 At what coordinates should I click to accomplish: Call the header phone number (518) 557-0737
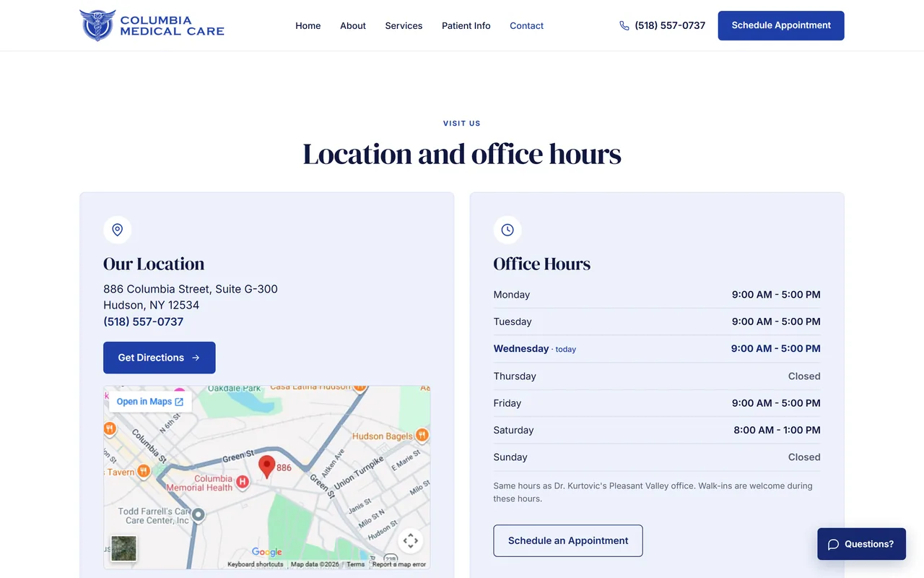click(670, 25)
